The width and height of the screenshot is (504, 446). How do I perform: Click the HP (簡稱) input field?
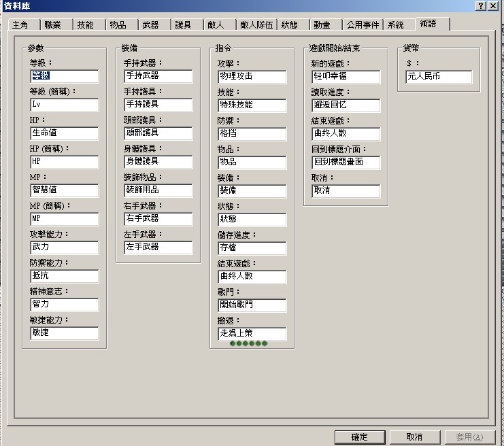click(65, 162)
